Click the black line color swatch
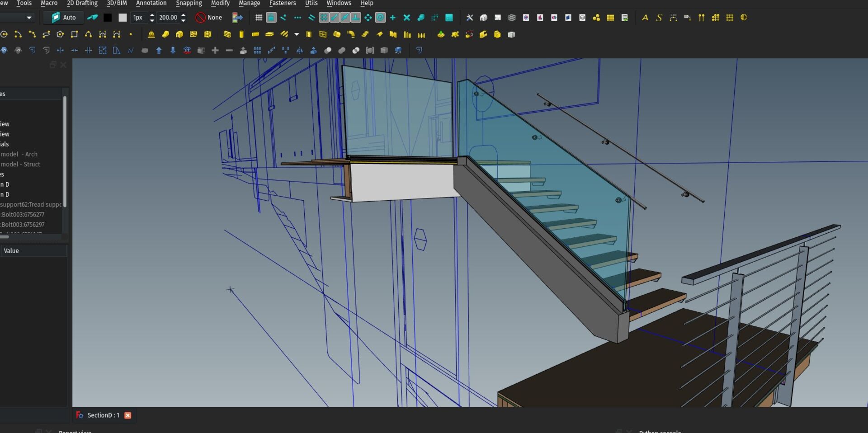 [108, 18]
